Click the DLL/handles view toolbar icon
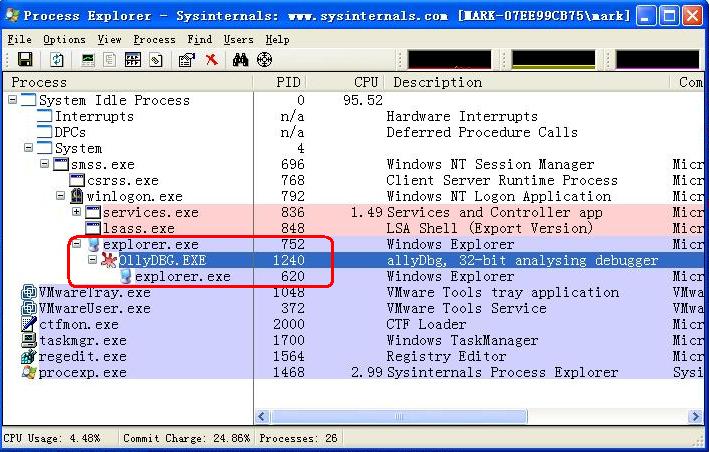This screenshot has width=709, height=452. (x=156, y=60)
